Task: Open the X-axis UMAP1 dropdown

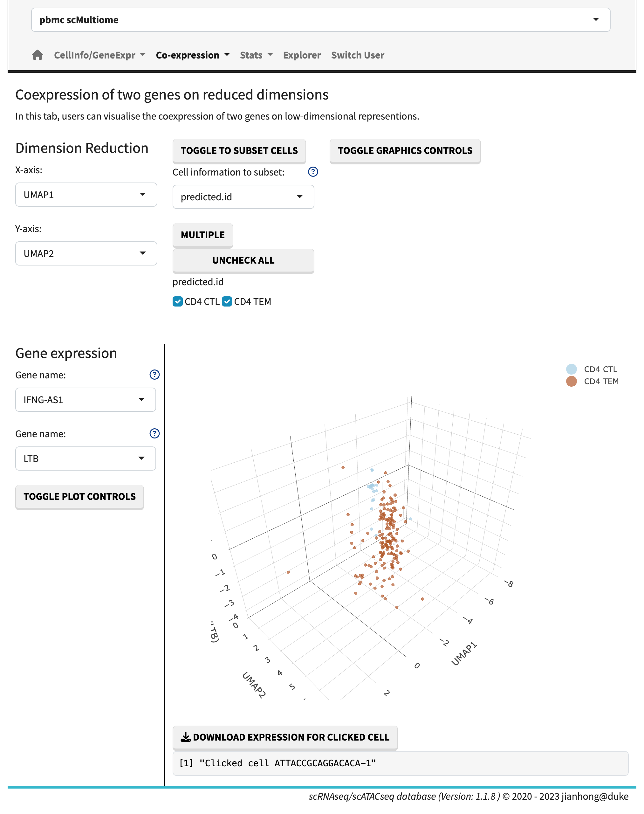Action: tap(86, 195)
